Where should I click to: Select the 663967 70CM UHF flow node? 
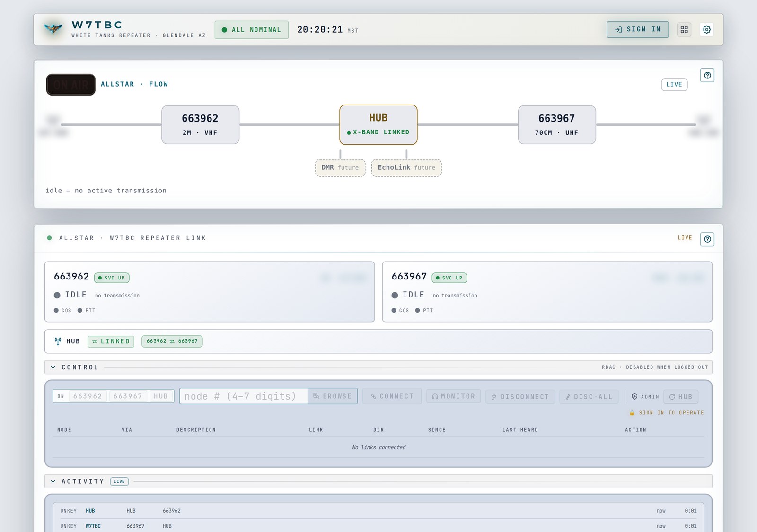click(557, 125)
